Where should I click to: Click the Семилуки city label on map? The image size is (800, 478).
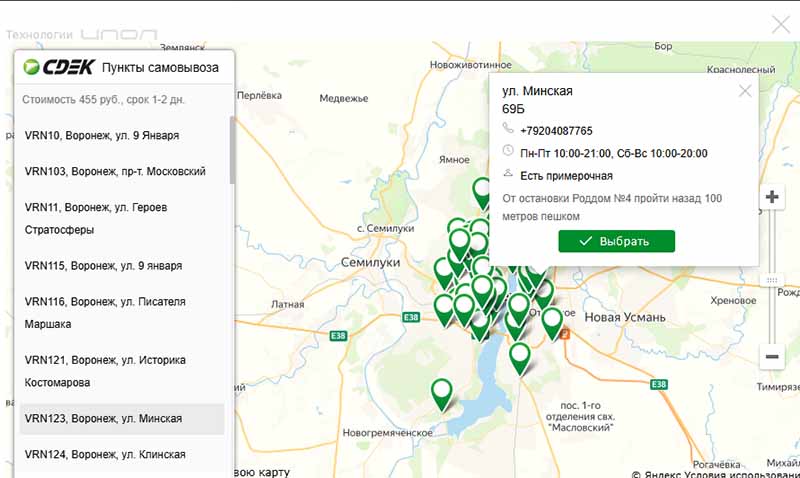point(370,262)
